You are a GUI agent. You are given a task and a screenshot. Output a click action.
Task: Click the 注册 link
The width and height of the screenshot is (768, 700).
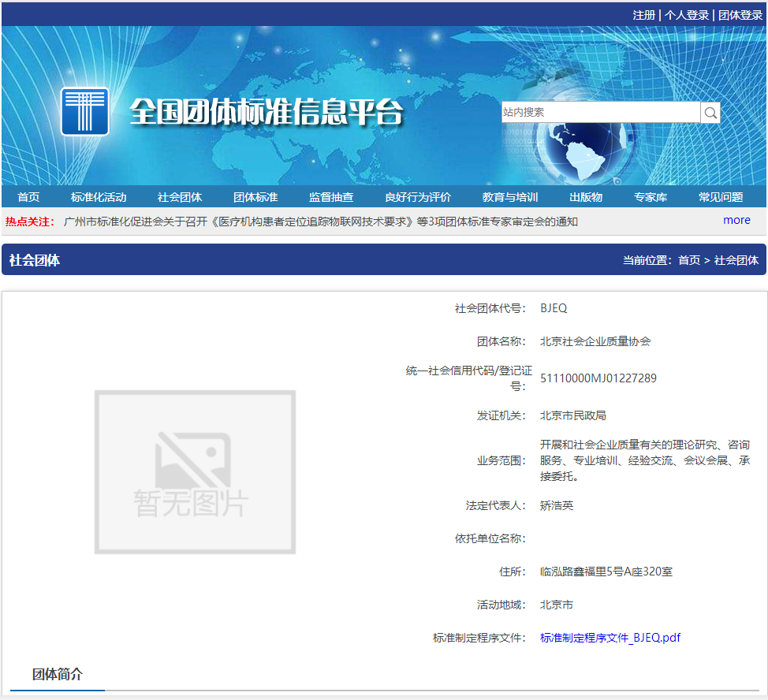pos(643,15)
